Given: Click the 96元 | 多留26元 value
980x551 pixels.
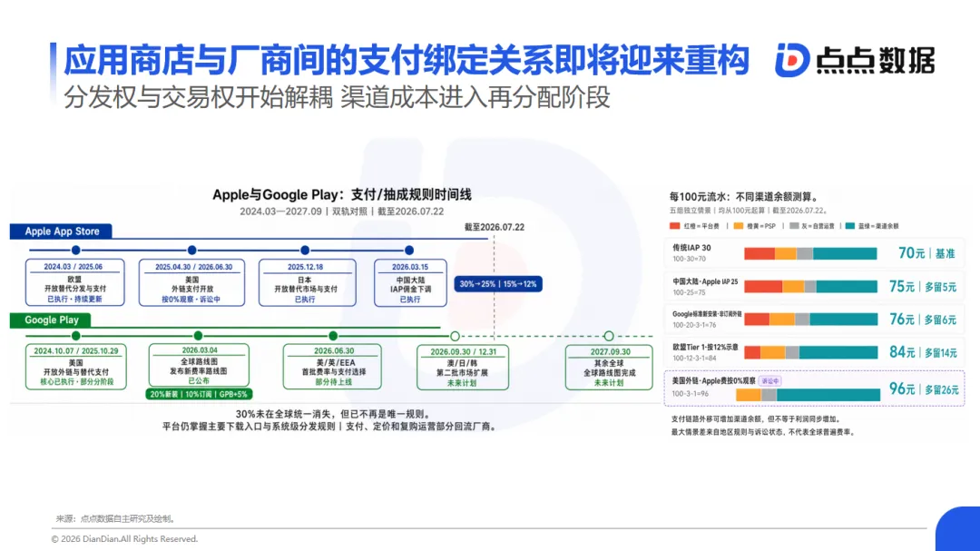Looking at the screenshot, I should (924, 389).
